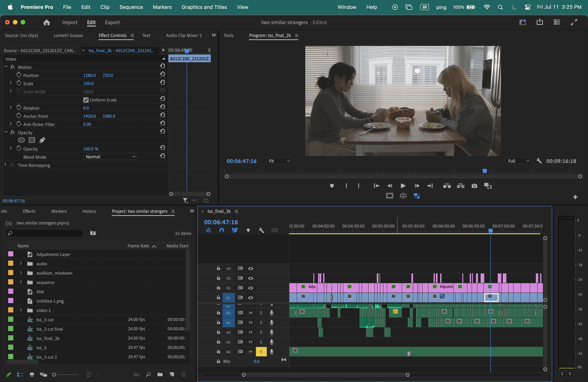Step back one frame

pos(390,186)
